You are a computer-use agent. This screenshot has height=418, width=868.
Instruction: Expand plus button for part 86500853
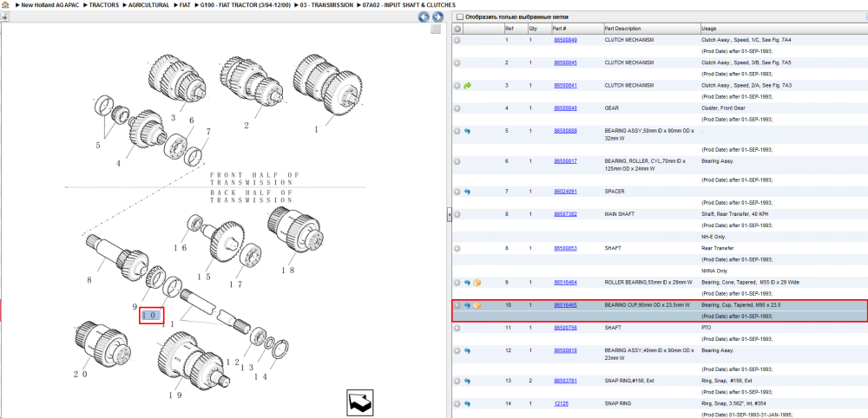pos(457,248)
